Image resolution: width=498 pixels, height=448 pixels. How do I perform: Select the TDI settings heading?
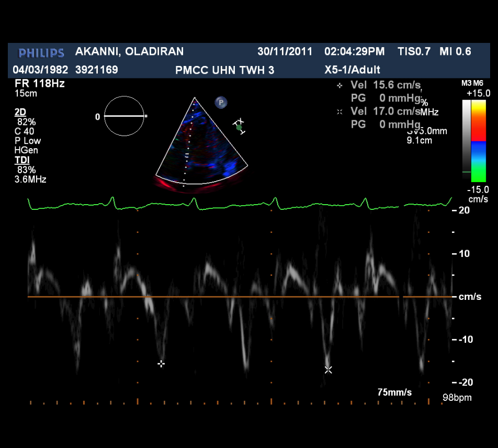coord(21,160)
